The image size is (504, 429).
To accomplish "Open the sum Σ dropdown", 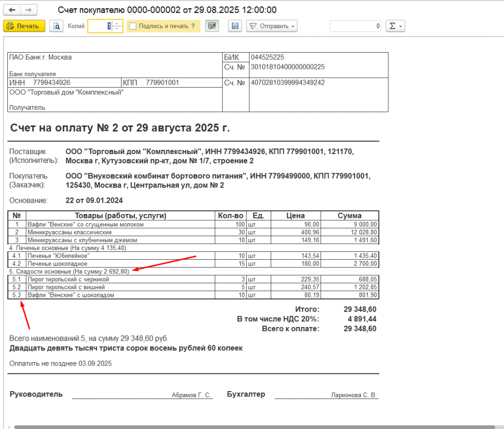I will pyautogui.click(x=395, y=26).
